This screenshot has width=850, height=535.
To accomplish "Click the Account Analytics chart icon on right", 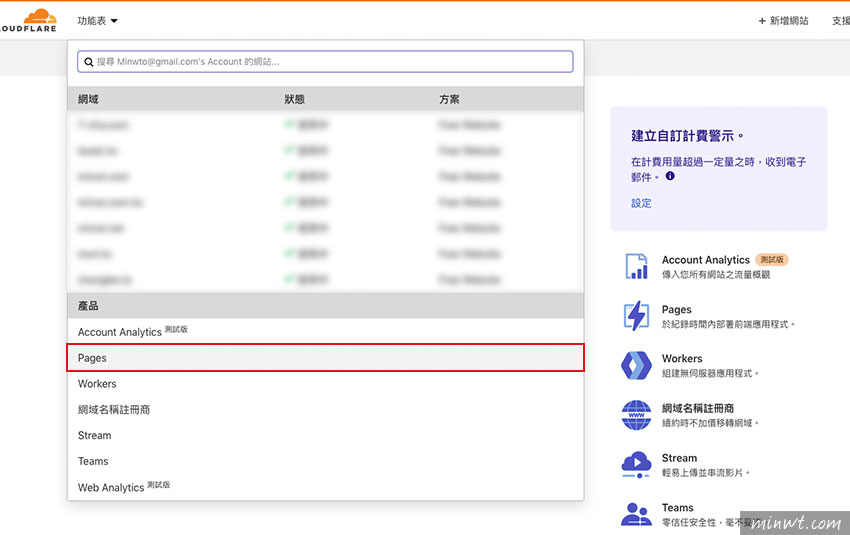I will 636,266.
